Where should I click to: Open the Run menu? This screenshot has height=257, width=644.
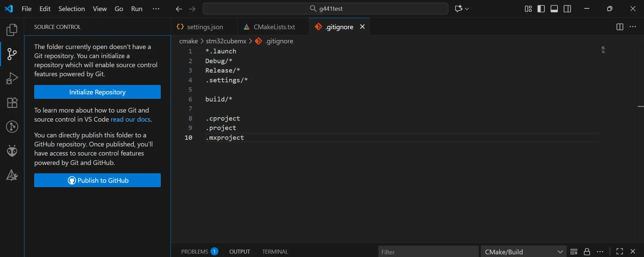[x=137, y=9]
